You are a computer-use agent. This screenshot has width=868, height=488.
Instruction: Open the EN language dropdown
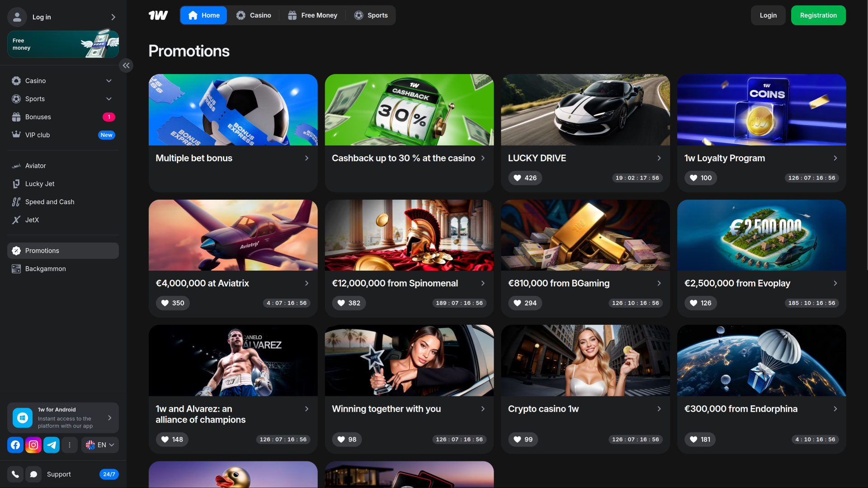99,445
